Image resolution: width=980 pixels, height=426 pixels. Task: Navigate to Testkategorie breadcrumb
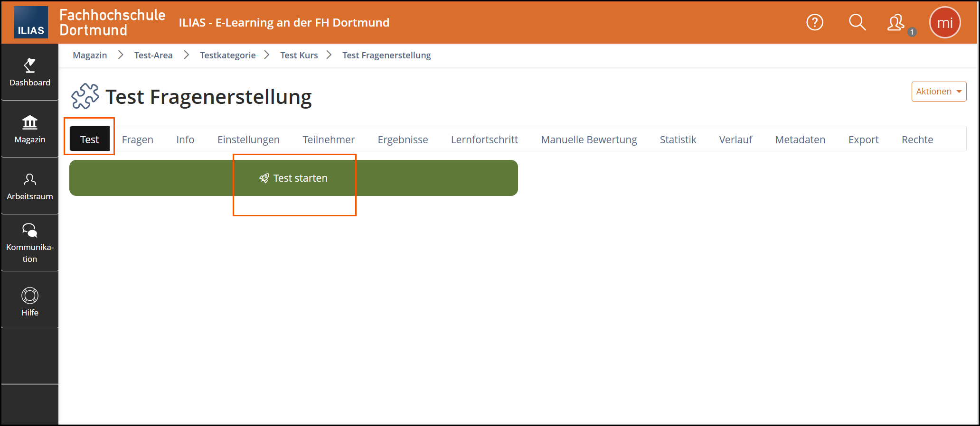coord(227,55)
